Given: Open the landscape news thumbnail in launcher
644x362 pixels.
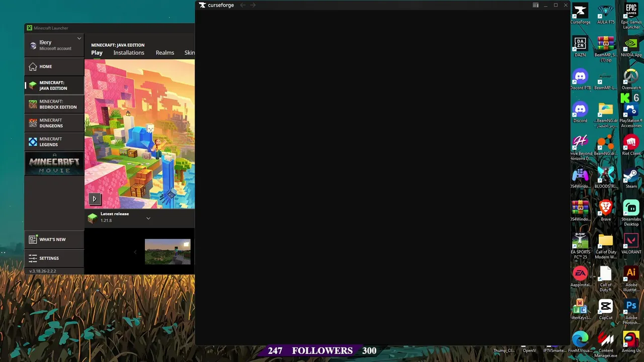Looking at the screenshot, I should [x=168, y=251].
